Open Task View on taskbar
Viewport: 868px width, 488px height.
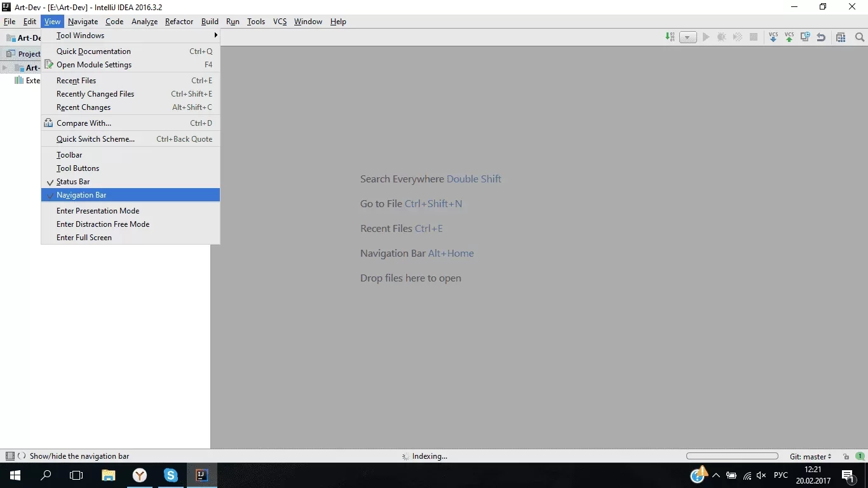point(76,475)
